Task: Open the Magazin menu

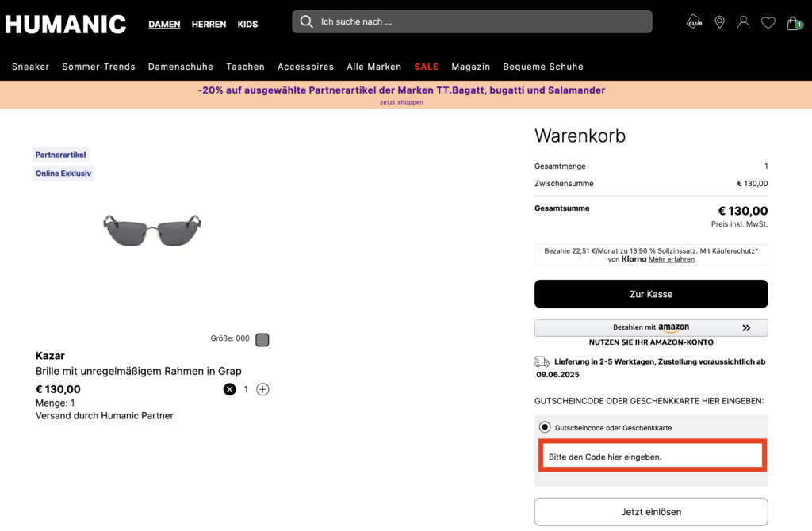Action: click(470, 67)
